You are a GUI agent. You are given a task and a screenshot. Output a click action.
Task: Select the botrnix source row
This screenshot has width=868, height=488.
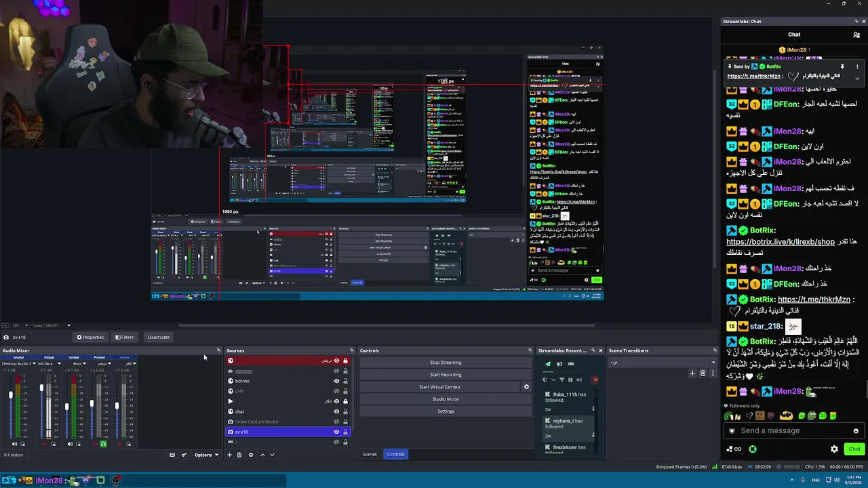pos(288,381)
